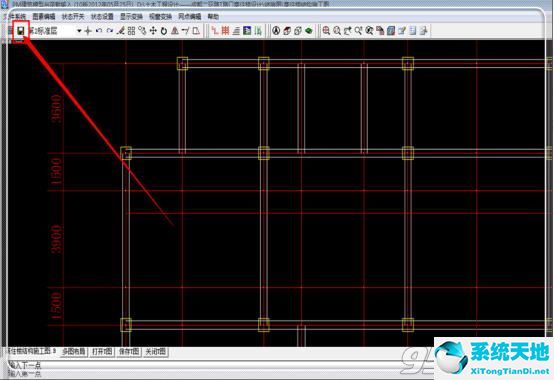Select the array grid copy icon

pyautogui.click(x=131, y=31)
